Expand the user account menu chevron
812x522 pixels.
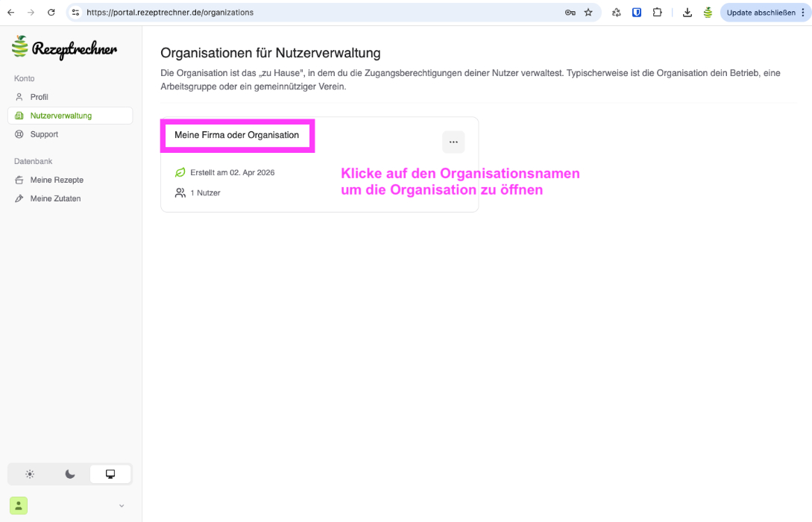click(122, 506)
